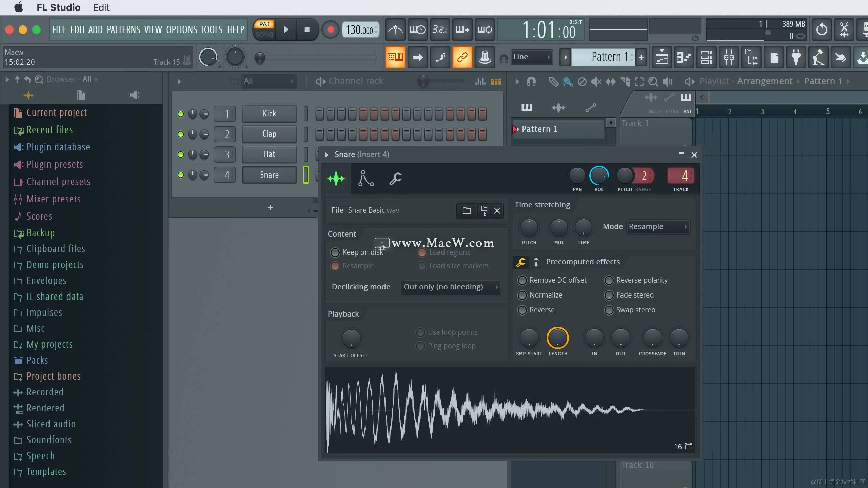The width and height of the screenshot is (868, 488).
Task: Select the playlist Paint brush tool
Action: (567, 81)
